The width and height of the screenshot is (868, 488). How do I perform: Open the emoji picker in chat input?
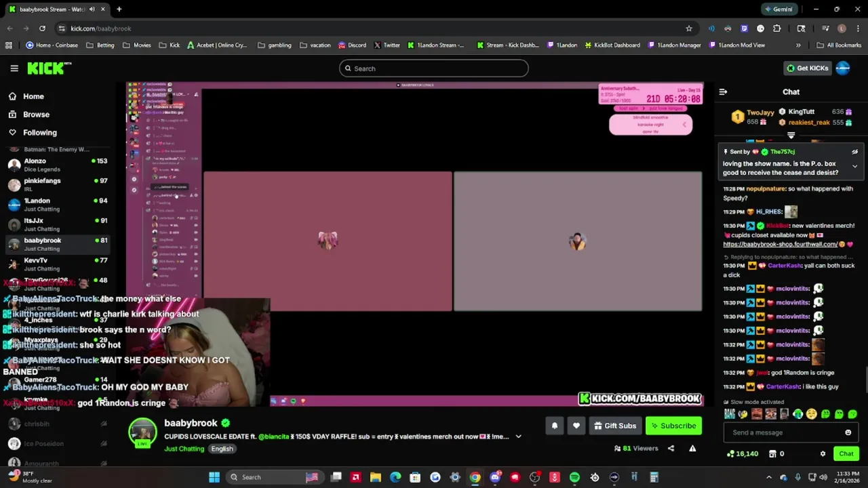(848, 432)
